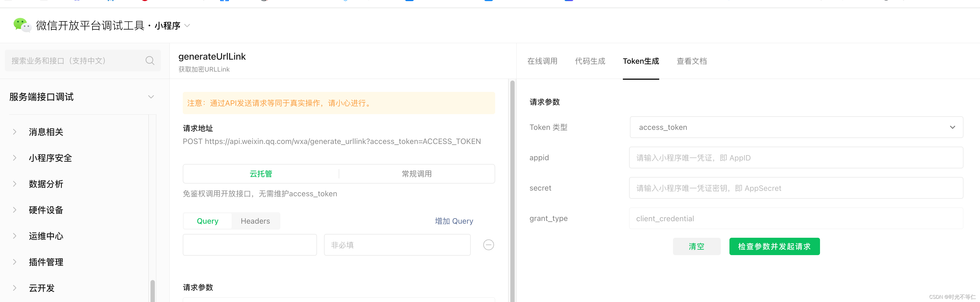This screenshot has height=302, width=980.
Task: Switch to 云托管 call mode
Action: tap(261, 174)
